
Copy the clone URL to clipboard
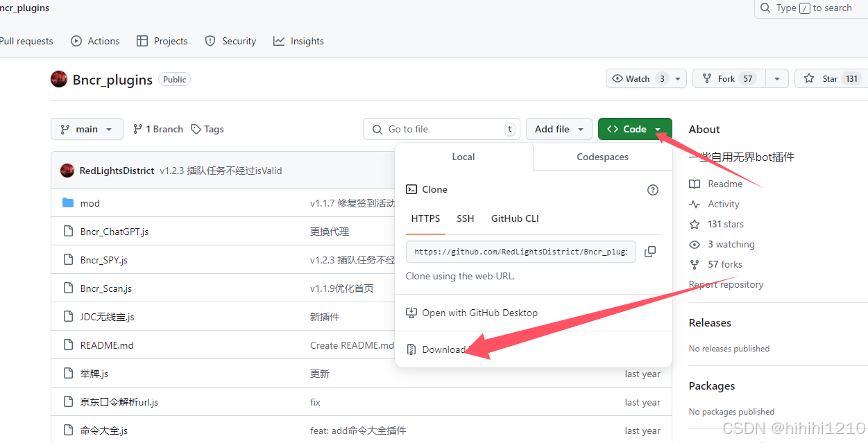click(650, 252)
